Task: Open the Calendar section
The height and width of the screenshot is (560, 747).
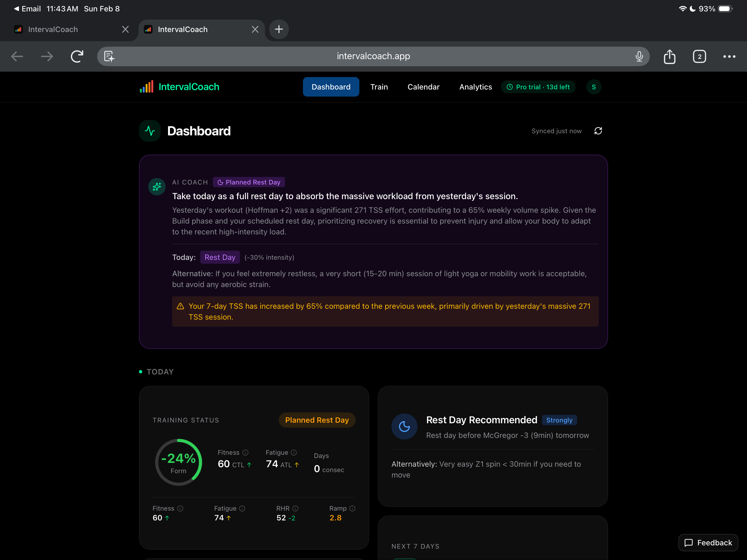Action: tap(423, 87)
